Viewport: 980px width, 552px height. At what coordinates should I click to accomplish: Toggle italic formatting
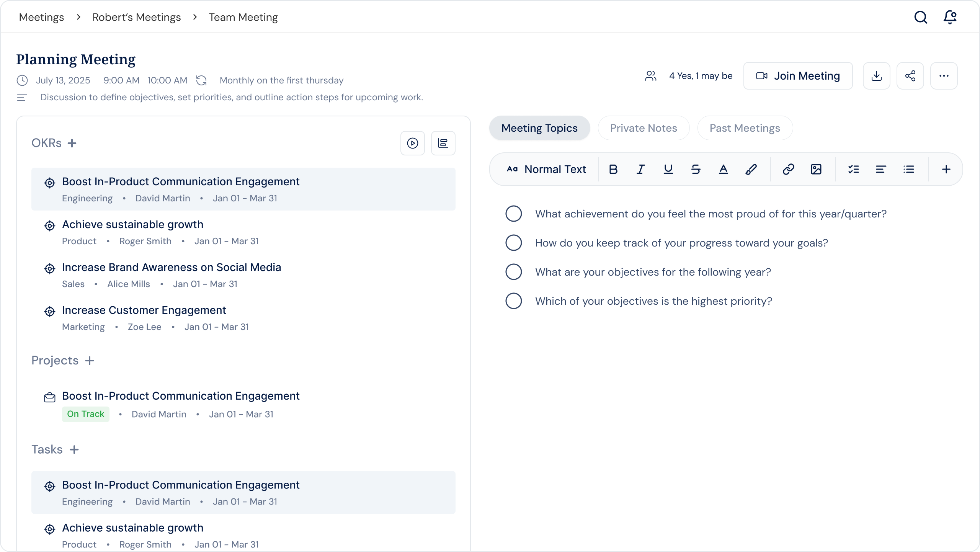(x=640, y=169)
